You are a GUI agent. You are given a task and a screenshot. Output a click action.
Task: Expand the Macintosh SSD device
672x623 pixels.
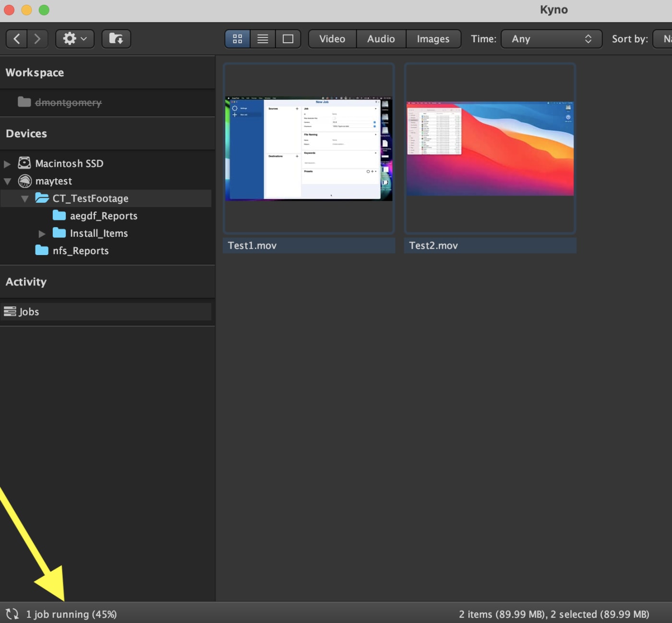point(7,164)
